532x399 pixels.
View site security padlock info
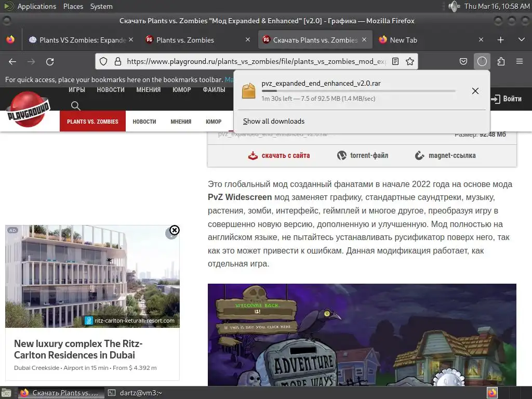point(118,61)
